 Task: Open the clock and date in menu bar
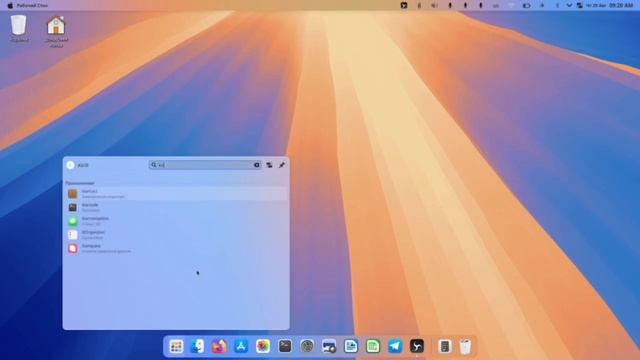(610, 5)
